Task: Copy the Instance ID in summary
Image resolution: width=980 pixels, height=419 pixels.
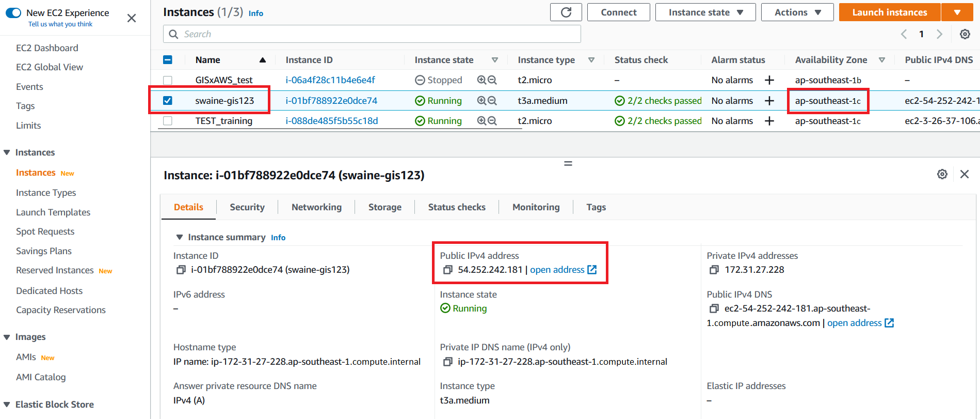Action: click(x=181, y=270)
